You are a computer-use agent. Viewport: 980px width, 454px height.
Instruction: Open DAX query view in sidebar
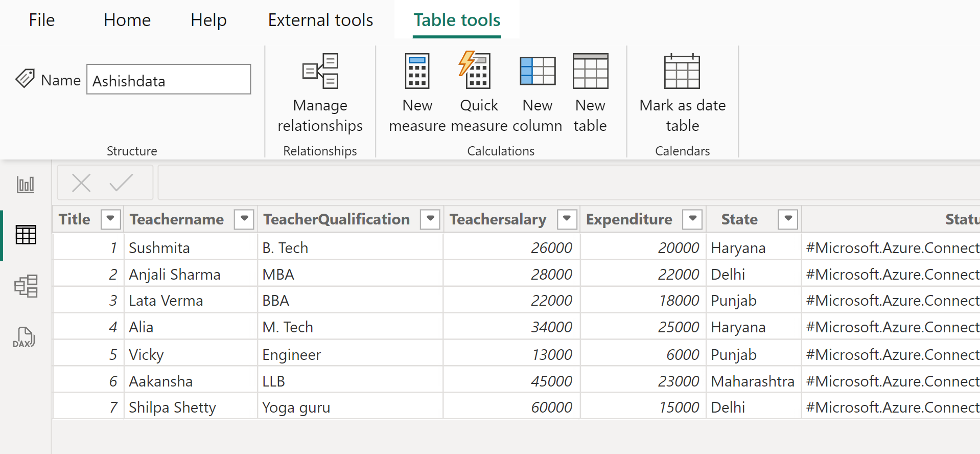[25, 337]
